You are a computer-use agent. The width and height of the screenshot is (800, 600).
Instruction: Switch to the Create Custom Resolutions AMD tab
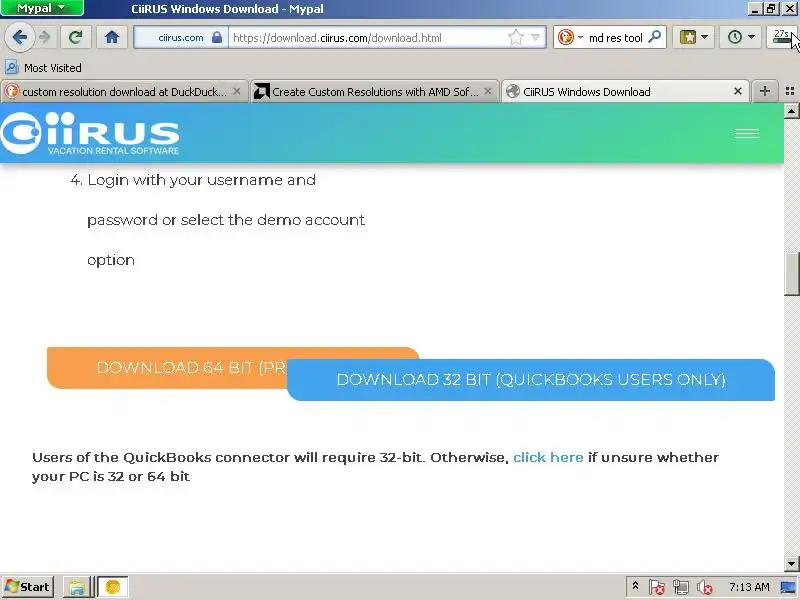click(374, 92)
